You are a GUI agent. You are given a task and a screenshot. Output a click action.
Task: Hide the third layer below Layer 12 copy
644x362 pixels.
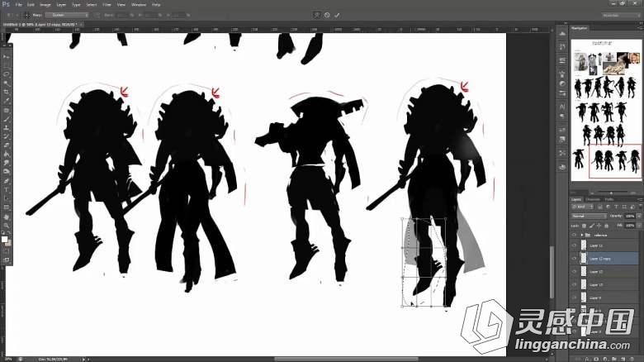574,298
